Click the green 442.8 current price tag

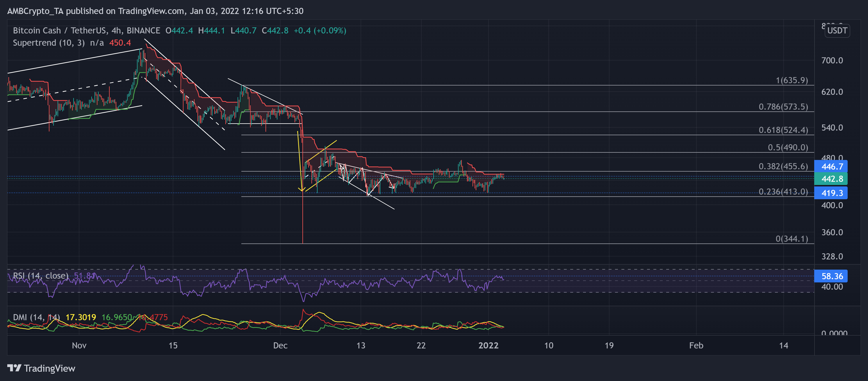830,179
